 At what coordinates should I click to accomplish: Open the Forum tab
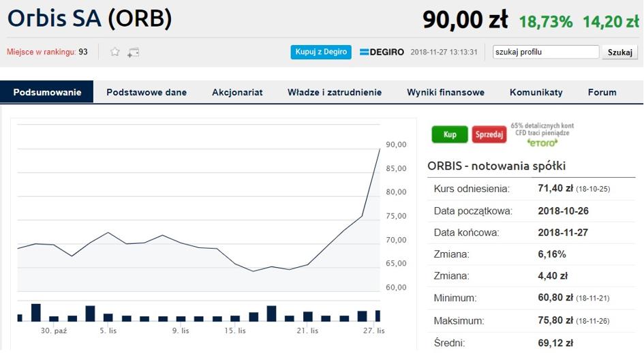602,92
